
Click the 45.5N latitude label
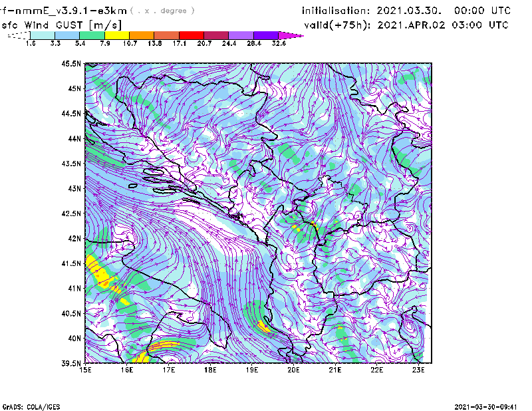click(x=71, y=63)
